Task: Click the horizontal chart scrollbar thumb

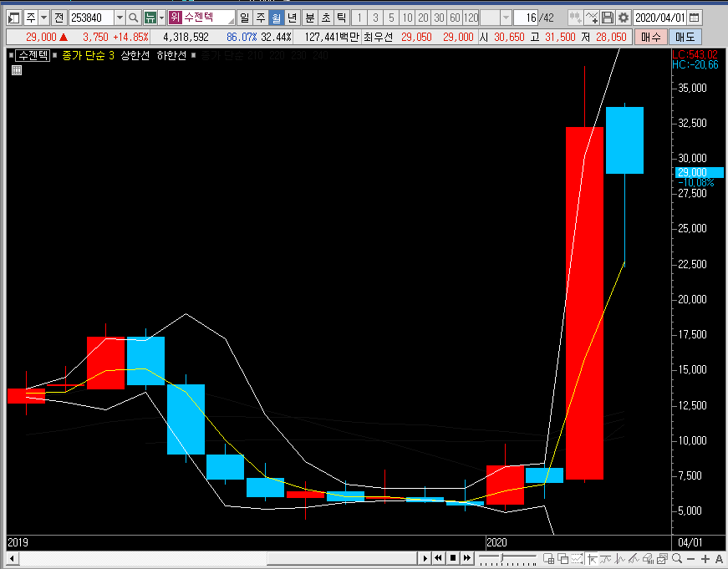Action: coord(342,558)
